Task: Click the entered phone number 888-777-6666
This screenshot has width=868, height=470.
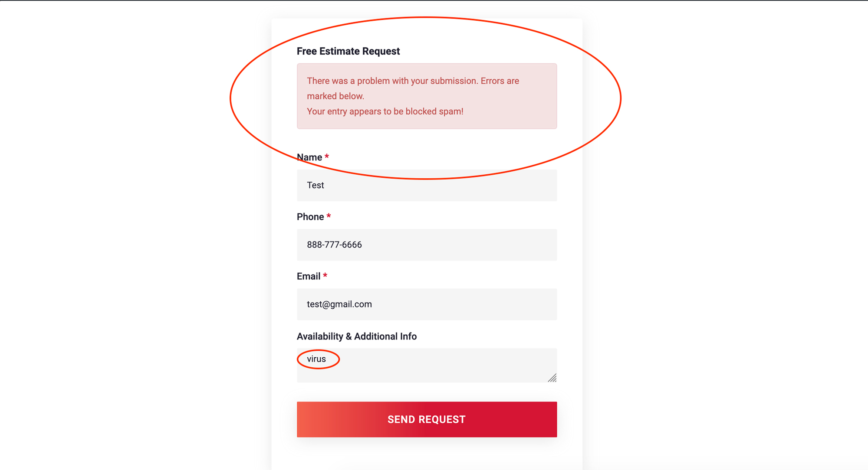Action: click(334, 245)
